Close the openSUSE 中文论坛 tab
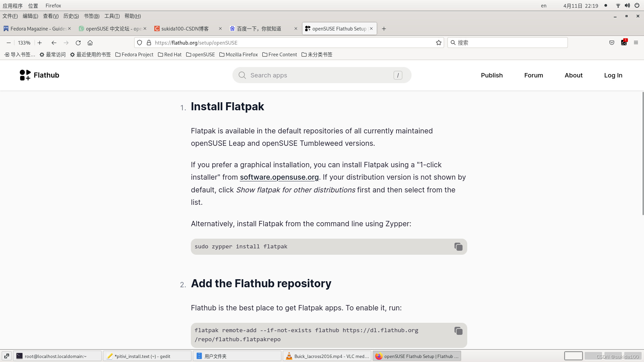 pyautogui.click(x=145, y=28)
